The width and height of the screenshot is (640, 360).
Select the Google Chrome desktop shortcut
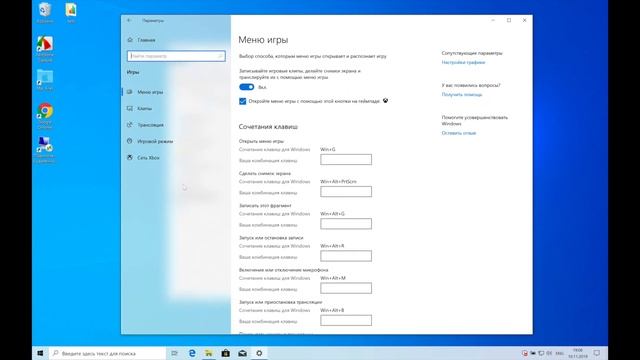click(x=45, y=116)
